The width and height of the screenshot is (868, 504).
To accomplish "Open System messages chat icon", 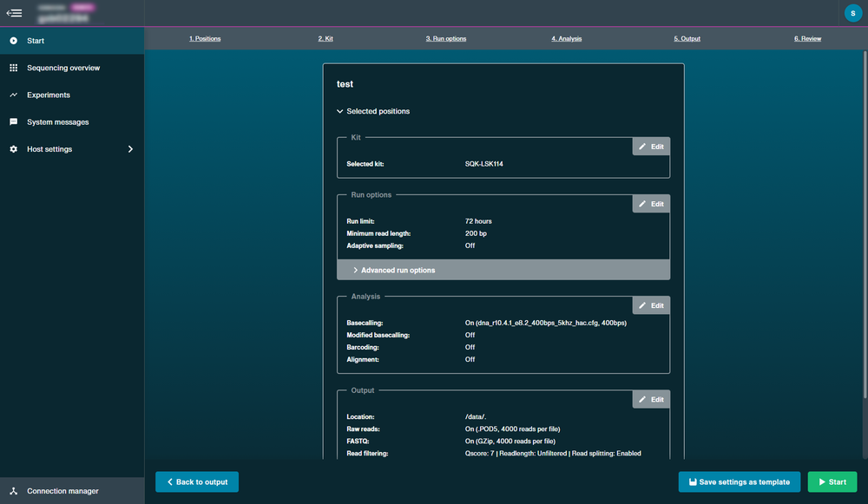I will [13, 121].
